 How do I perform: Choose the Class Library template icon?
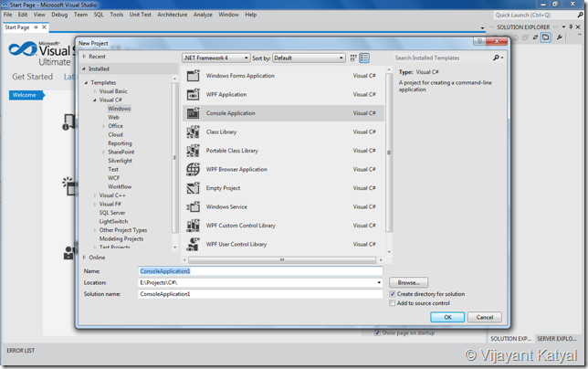[194, 132]
